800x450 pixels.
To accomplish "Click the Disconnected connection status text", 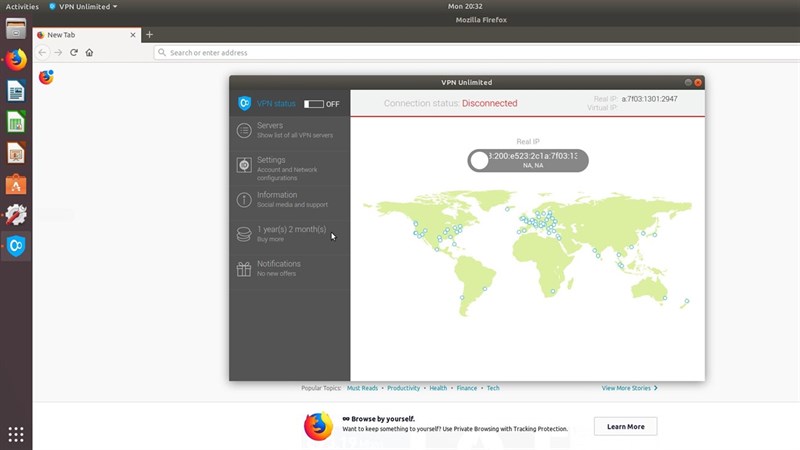I will tap(489, 103).
